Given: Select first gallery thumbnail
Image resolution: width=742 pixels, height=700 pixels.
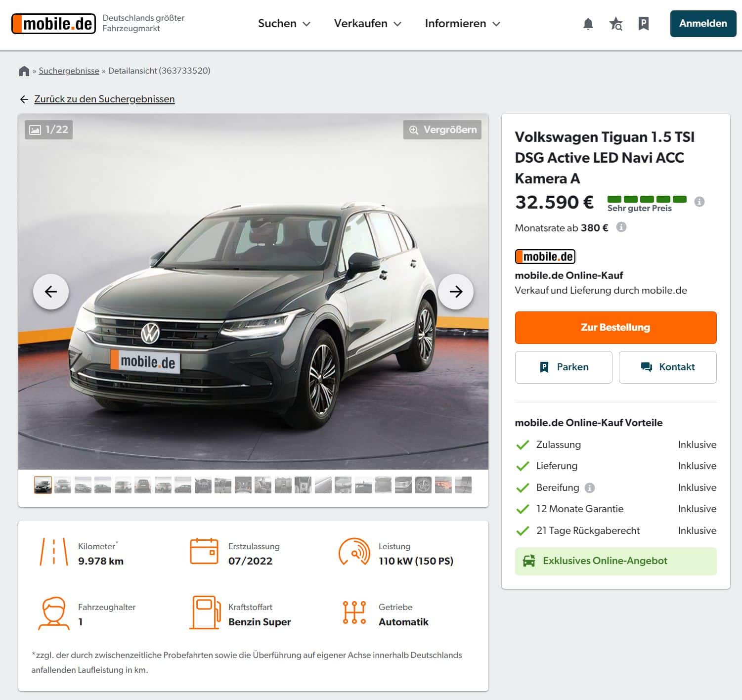Looking at the screenshot, I should pos(43,485).
